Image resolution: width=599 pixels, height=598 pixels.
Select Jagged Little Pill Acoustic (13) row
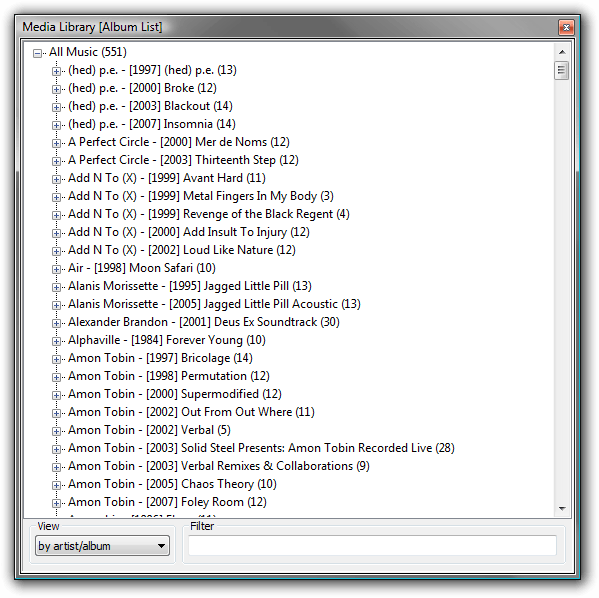214,303
